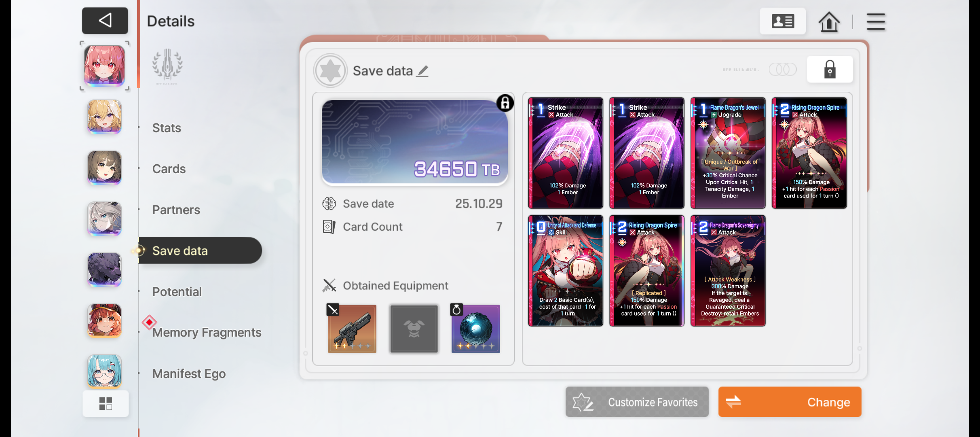Go back using the triangle arrow button
This screenshot has height=437, width=980.
point(105,21)
